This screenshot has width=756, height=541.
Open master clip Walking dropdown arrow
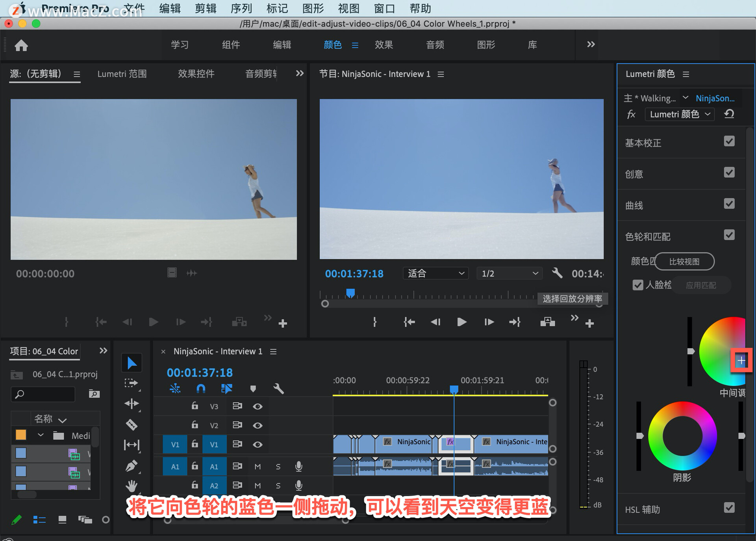tap(686, 97)
